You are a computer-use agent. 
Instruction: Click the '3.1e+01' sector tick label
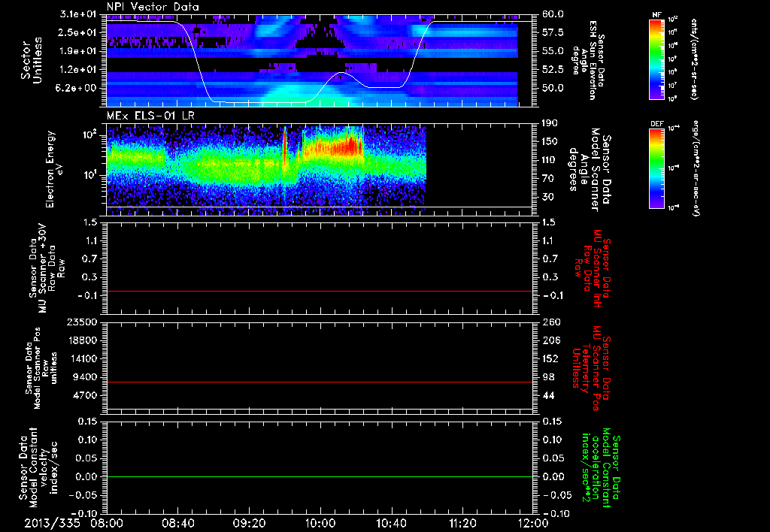pyautogui.click(x=77, y=15)
